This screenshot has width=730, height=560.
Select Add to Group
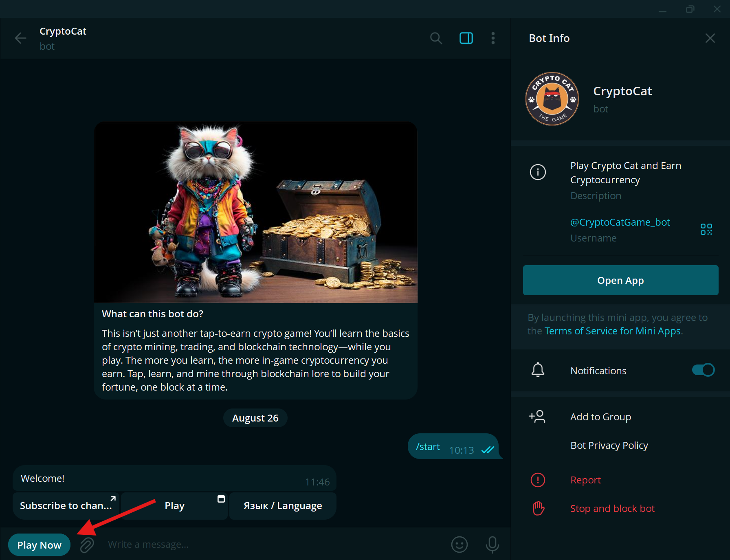[x=600, y=417]
